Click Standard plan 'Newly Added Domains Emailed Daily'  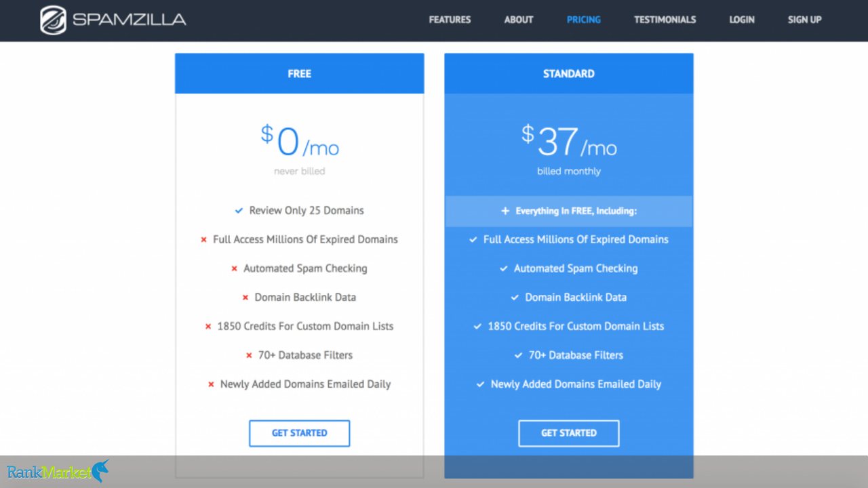click(576, 384)
